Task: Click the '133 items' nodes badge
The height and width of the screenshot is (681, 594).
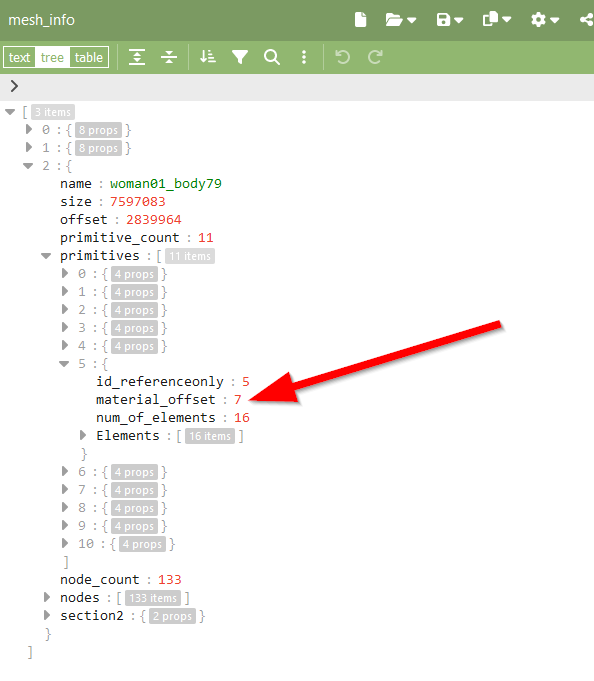Action: click(153, 598)
